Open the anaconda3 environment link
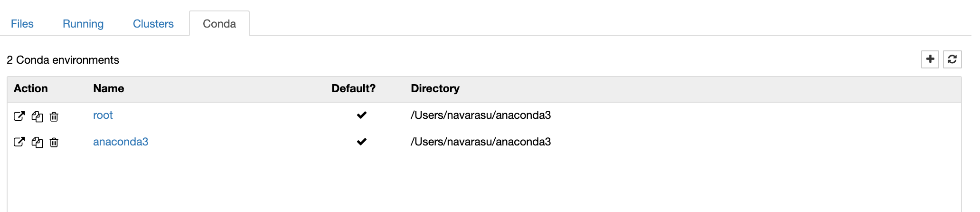 coord(121,142)
